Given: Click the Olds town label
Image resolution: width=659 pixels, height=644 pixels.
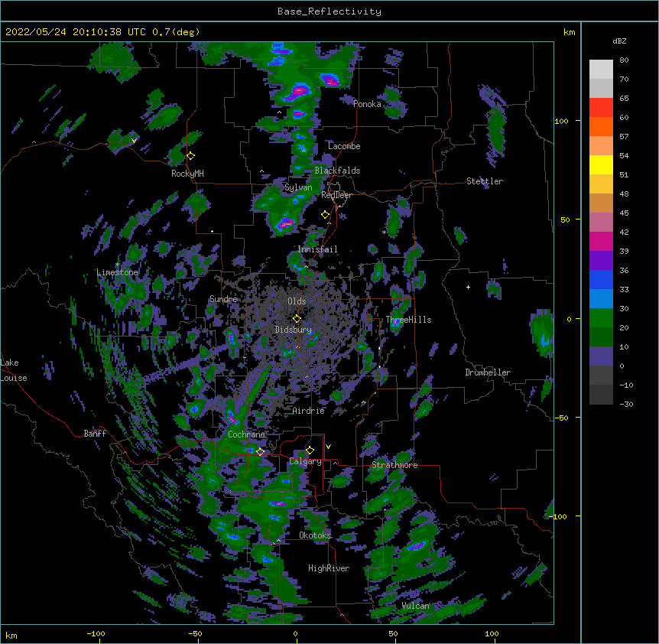Looking at the screenshot, I should 297,301.
